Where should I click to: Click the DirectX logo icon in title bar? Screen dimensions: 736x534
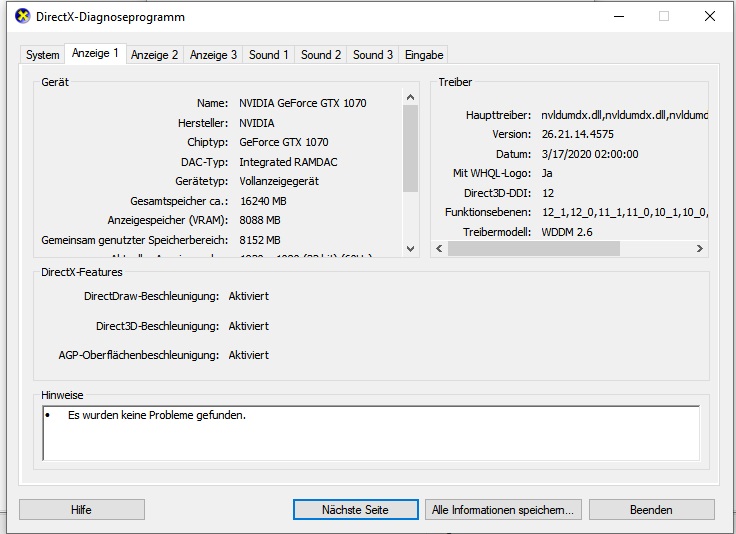tap(23, 16)
